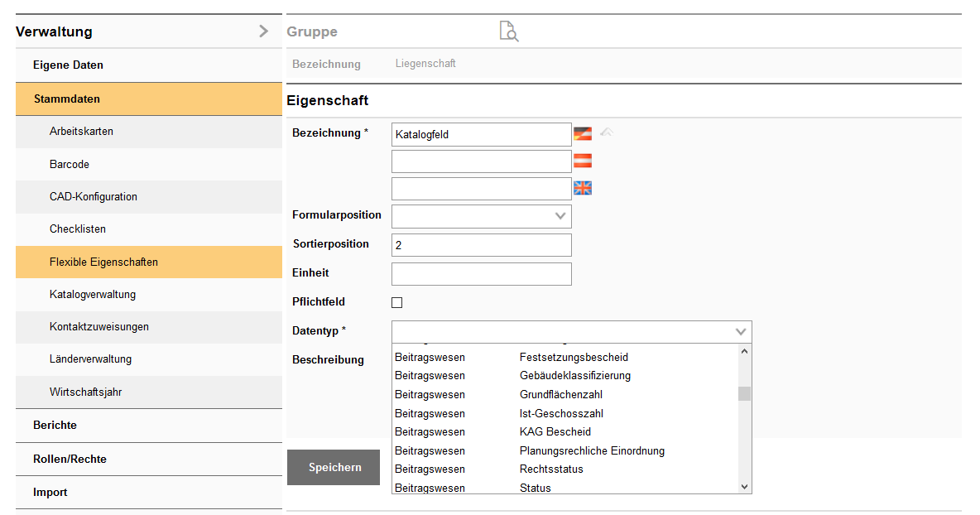Screen dimensions: 980x515
Task: Click the Datentyp list scrollbar thumb
Action: click(x=745, y=393)
